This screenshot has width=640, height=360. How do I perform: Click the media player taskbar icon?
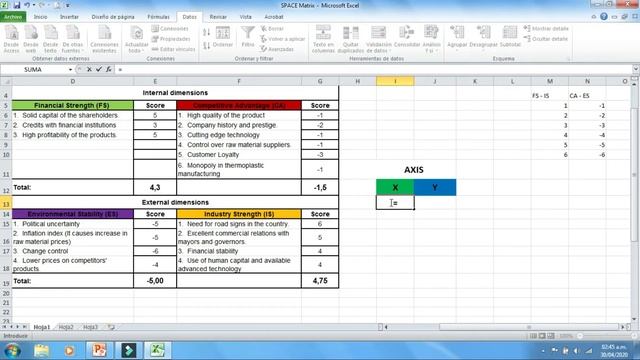[x=69, y=350]
